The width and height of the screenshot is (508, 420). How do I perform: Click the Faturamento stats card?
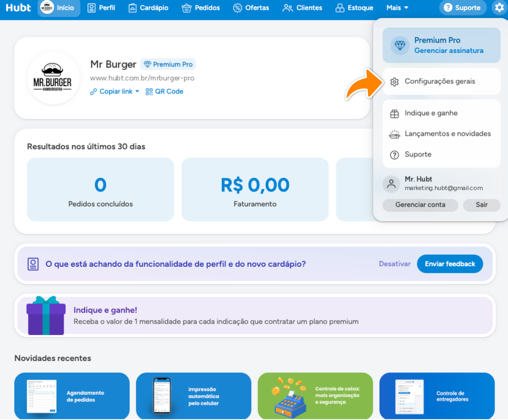pyautogui.click(x=255, y=189)
